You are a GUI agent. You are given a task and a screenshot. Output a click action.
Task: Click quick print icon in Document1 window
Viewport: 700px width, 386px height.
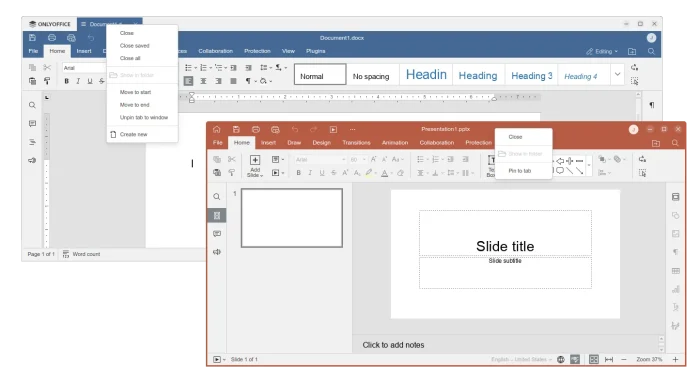coord(71,38)
